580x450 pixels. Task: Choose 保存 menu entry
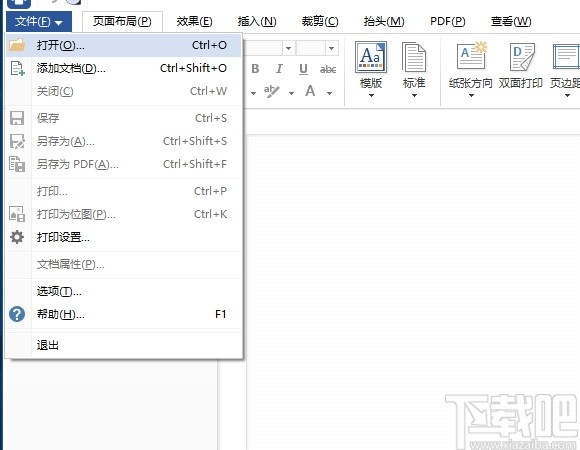tap(124, 118)
